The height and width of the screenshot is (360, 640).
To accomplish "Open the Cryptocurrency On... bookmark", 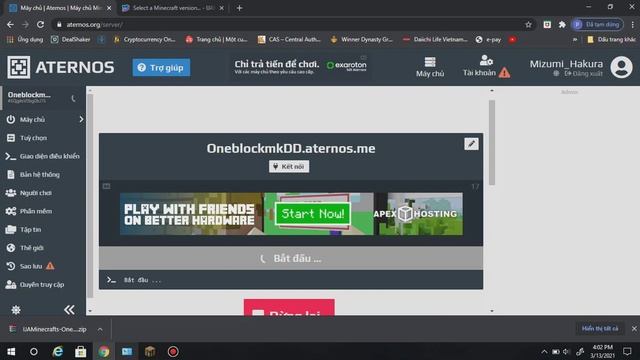I will (144, 40).
